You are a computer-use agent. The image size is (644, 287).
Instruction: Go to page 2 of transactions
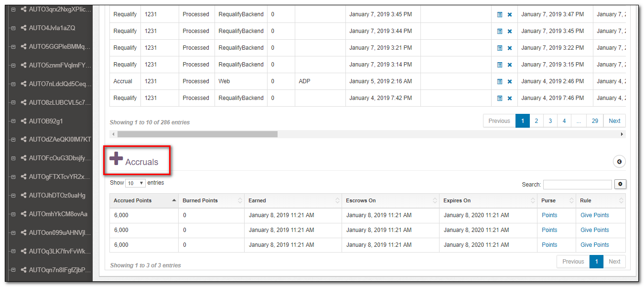(x=537, y=121)
